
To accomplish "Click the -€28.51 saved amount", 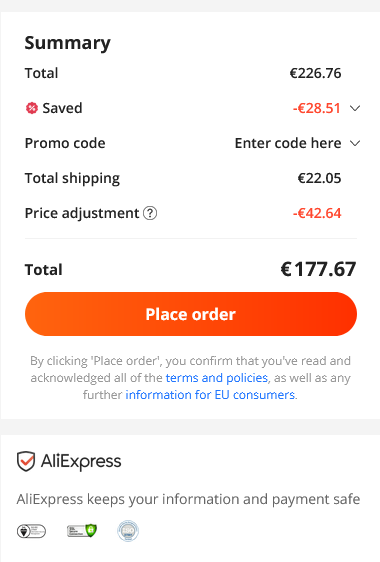I will pos(317,108).
